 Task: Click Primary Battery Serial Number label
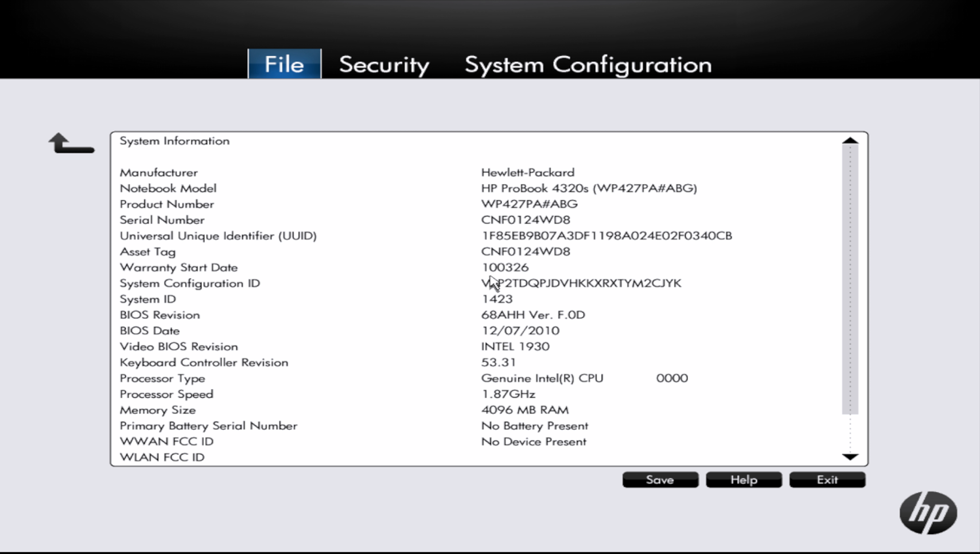(x=208, y=426)
